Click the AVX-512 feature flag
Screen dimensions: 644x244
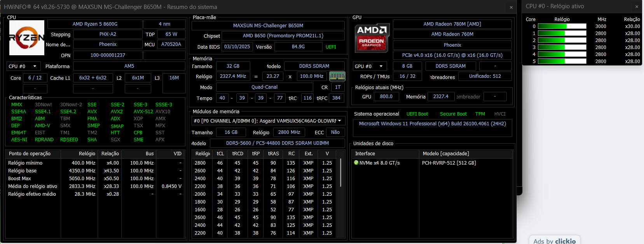(x=143, y=112)
